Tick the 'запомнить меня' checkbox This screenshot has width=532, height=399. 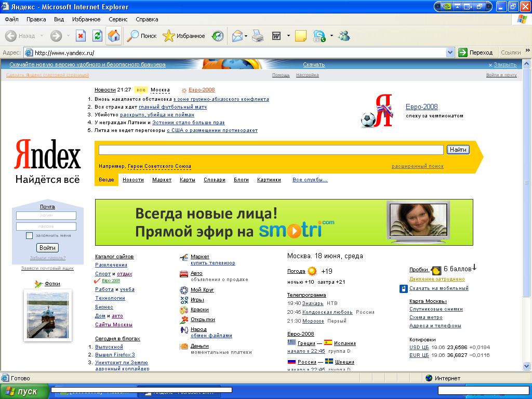click(29, 235)
